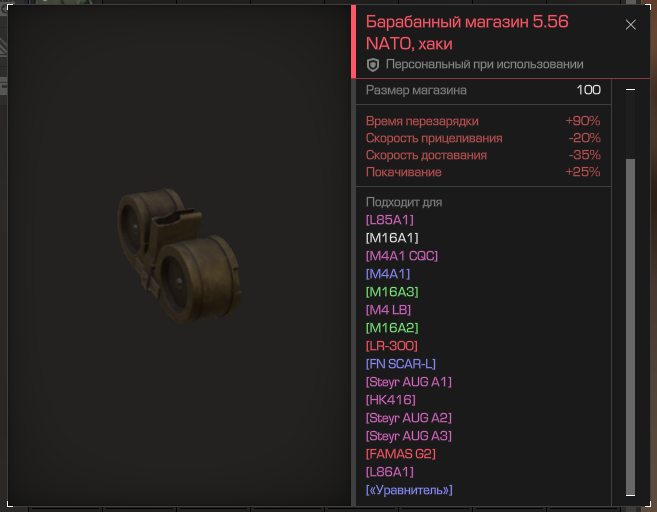Open the [FN SCAR-L] weapon link
Screen dimensions: 657x512
click(x=401, y=364)
